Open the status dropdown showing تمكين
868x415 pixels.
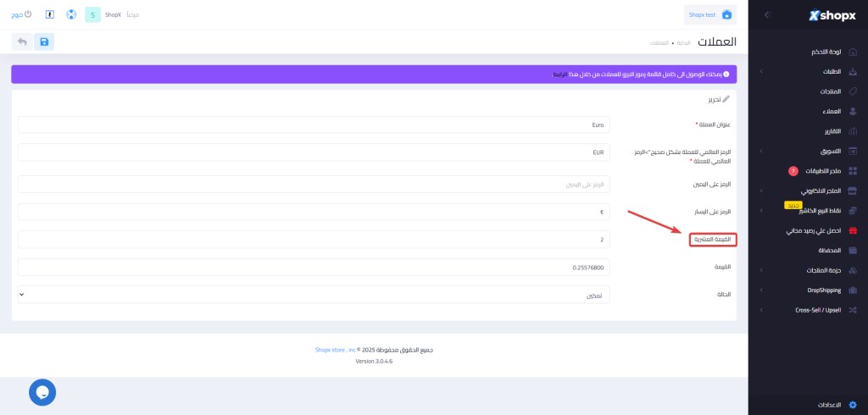pyautogui.click(x=313, y=294)
